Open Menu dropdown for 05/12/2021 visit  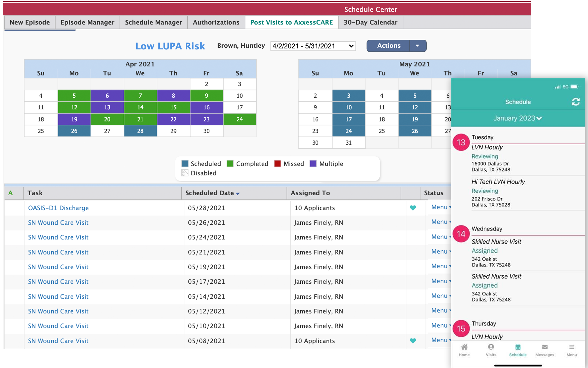click(441, 311)
